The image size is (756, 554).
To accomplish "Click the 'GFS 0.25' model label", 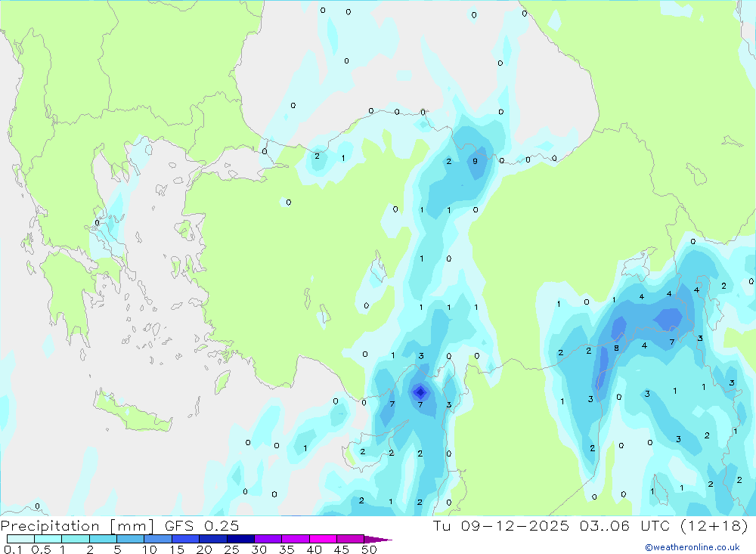I will point(202,525).
